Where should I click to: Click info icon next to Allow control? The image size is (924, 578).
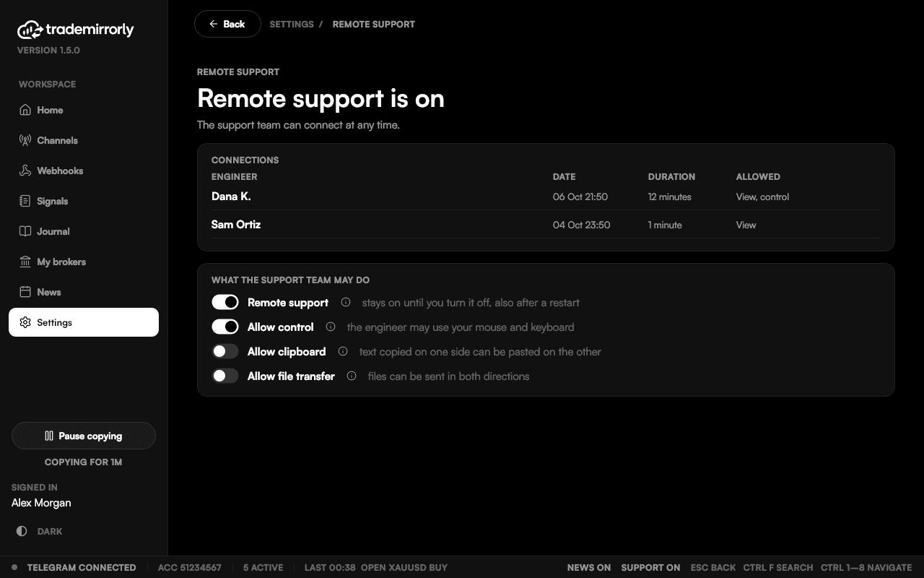pyautogui.click(x=331, y=327)
